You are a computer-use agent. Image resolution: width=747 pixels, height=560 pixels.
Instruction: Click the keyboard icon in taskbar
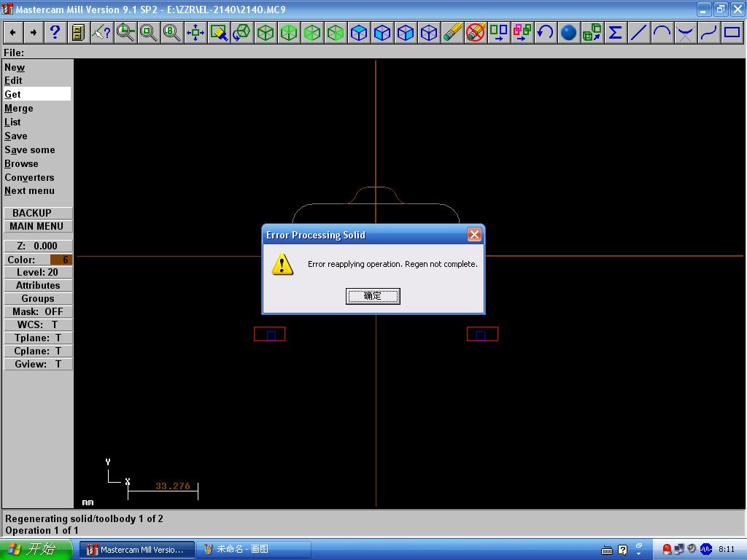(x=606, y=551)
